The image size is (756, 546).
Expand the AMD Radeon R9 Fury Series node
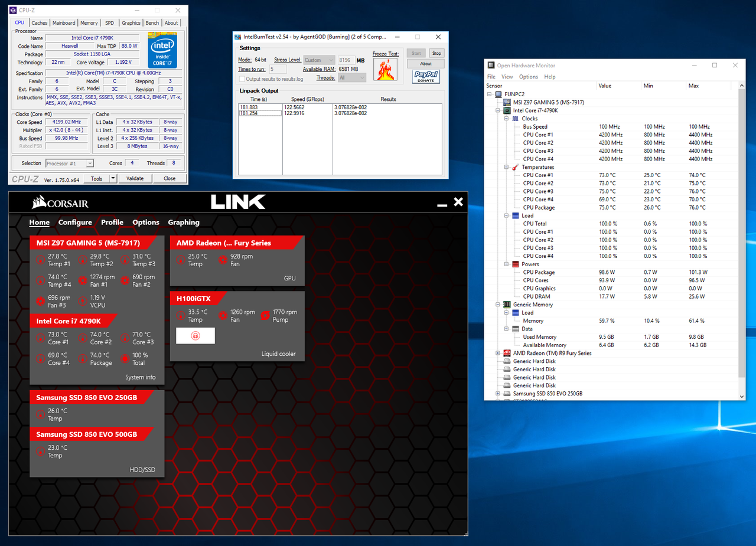498,353
